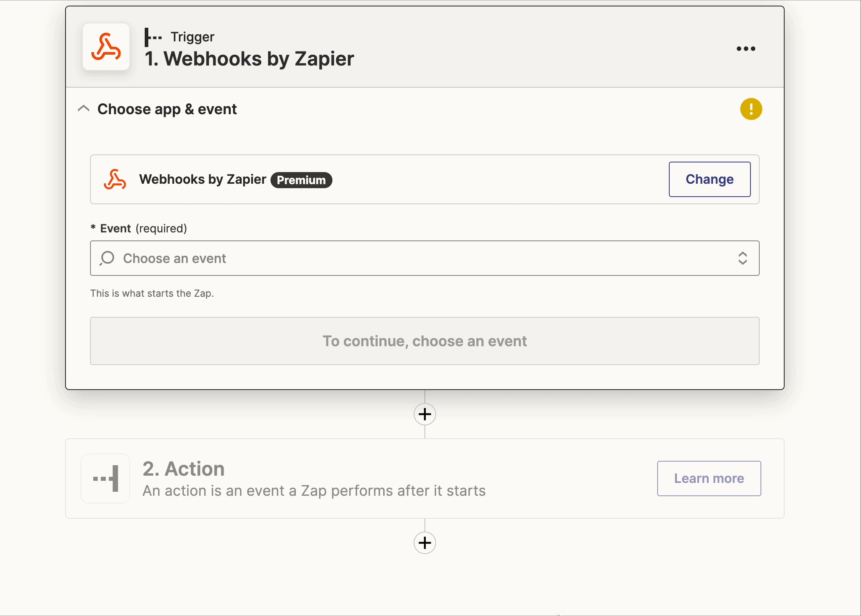Click the Webhooks app icon in the trigger header
Image resolution: width=861 pixels, height=616 pixels.
[x=106, y=47]
